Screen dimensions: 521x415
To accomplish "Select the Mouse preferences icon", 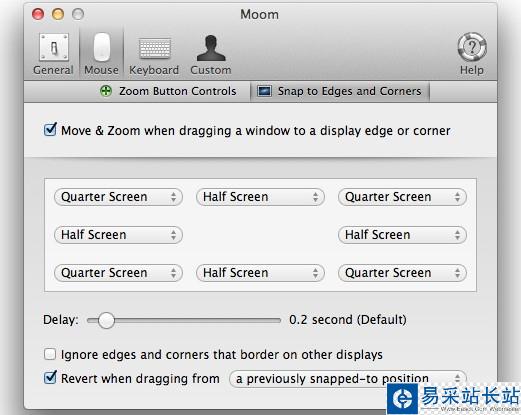I will click(102, 47).
